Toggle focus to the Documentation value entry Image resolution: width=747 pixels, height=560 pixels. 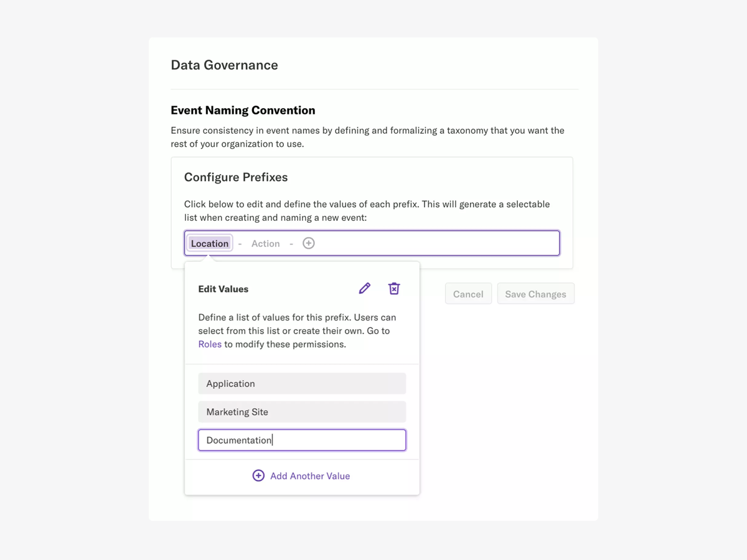(x=301, y=440)
